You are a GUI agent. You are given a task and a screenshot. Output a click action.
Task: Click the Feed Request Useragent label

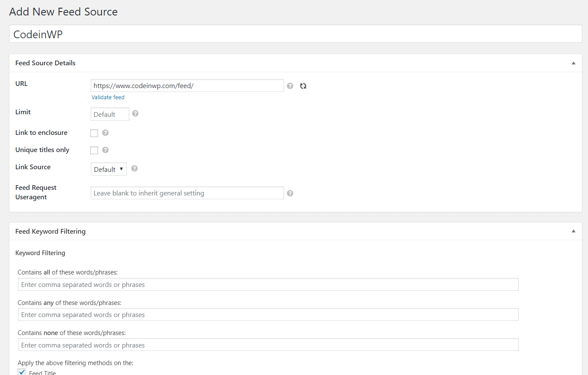coord(36,192)
